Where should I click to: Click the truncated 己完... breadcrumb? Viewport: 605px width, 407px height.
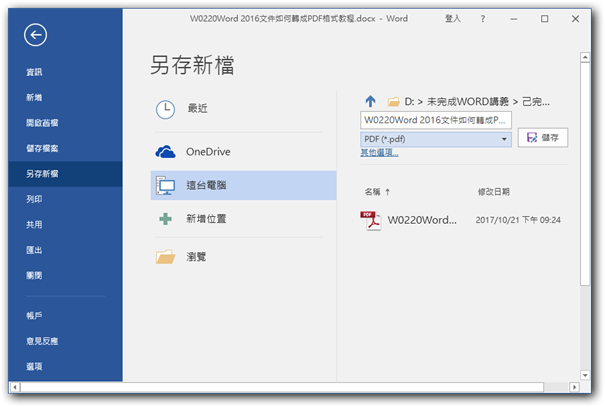536,102
